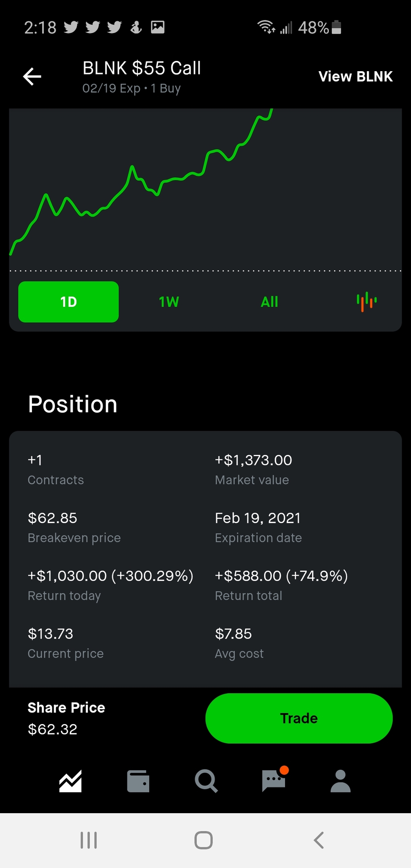Tap the green Trade button
The width and height of the screenshot is (411, 868).
tap(299, 718)
